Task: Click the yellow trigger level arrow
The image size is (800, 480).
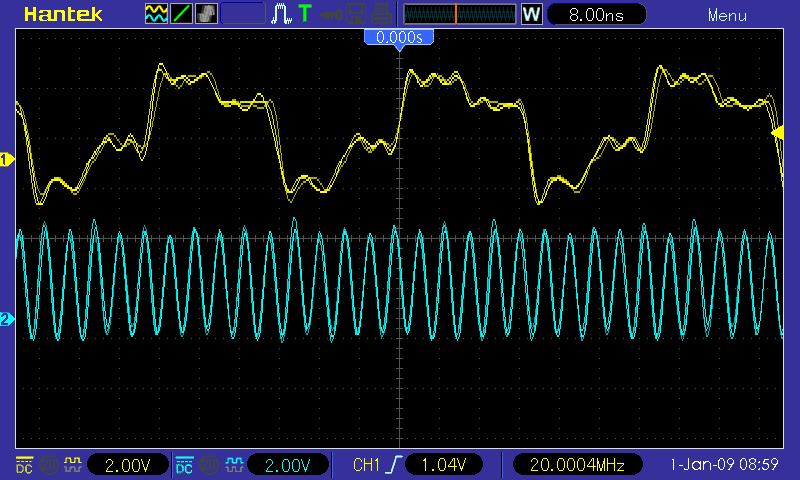Action: (778, 133)
